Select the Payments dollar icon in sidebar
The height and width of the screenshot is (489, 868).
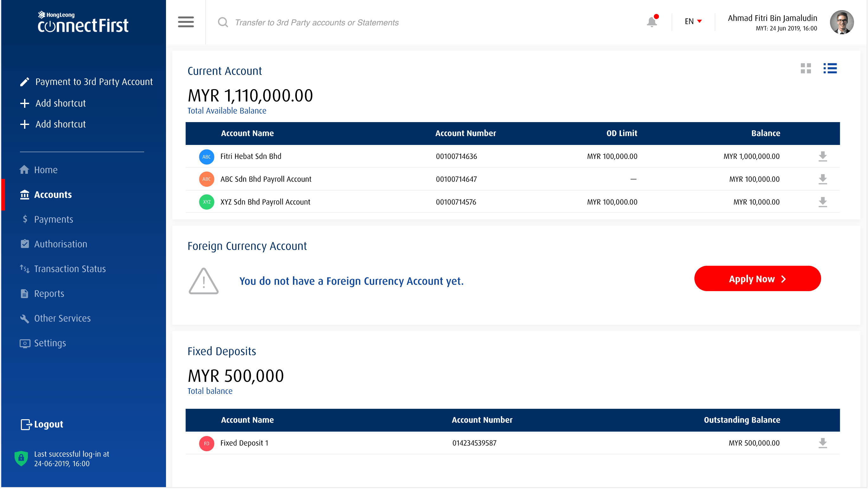(25, 219)
